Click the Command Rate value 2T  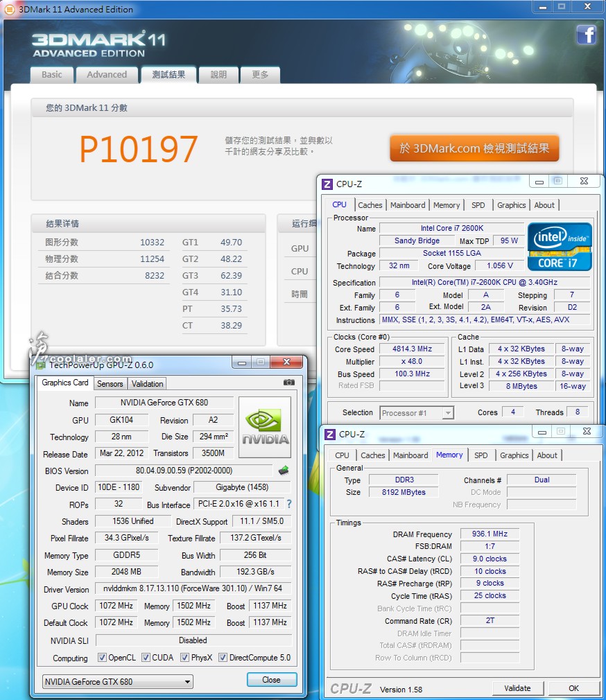click(x=490, y=620)
